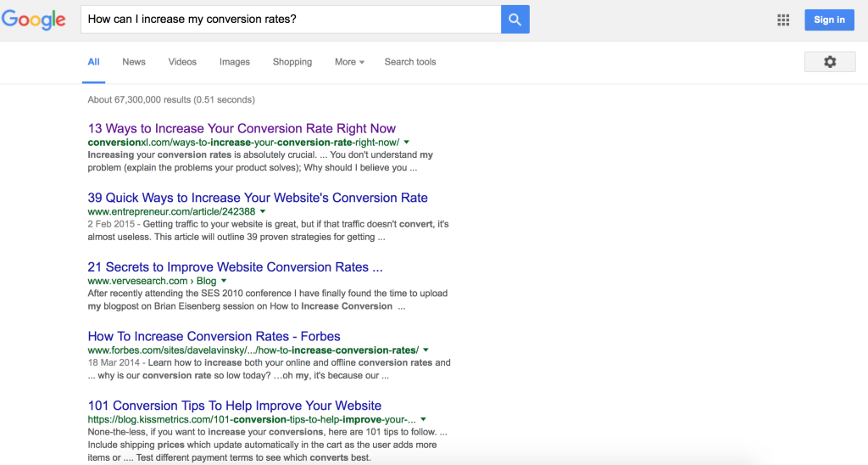Click the 'About 67,300,000 results' text
Image resolution: width=868 pixels, height=465 pixels.
(171, 100)
